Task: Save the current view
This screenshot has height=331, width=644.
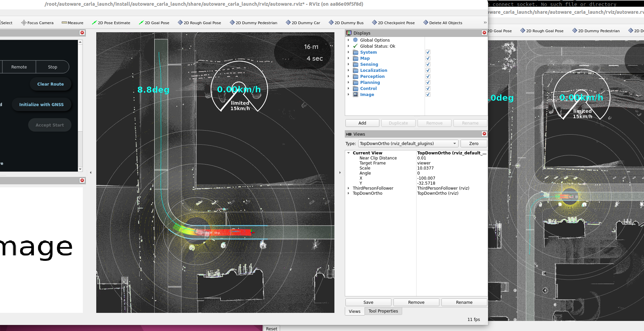Action: point(368,302)
